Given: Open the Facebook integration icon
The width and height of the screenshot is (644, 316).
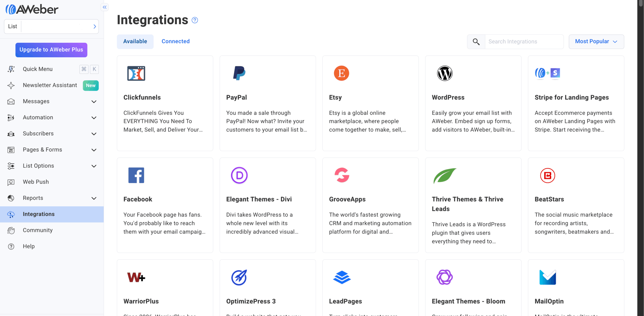Looking at the screenshot, I should click(136, 175).
